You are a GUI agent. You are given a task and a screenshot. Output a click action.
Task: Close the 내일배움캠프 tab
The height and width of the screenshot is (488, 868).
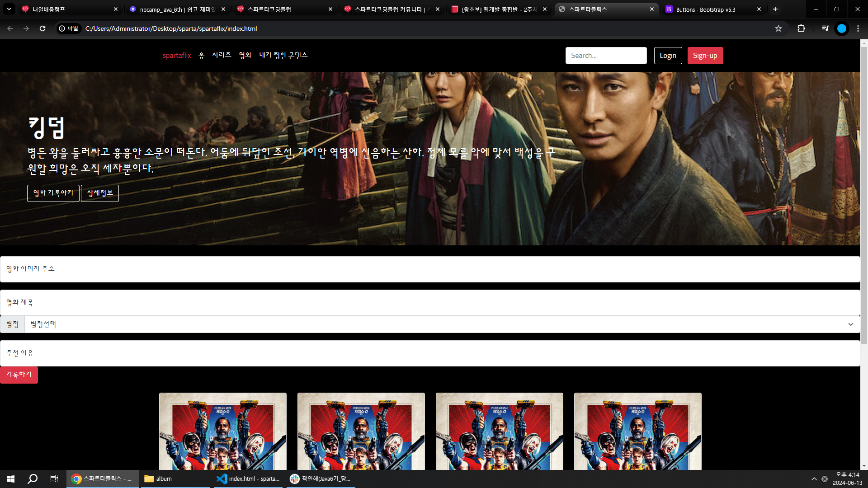click(x=116, y=9)
